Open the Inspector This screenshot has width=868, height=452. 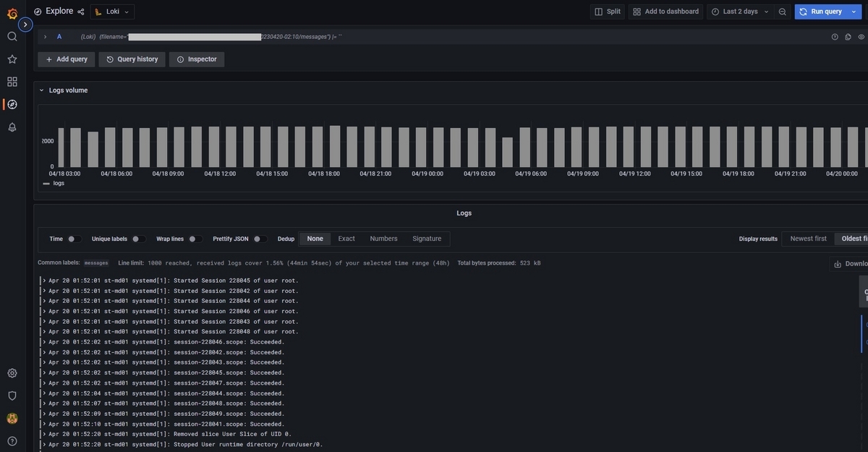click(x=197, y=59)
